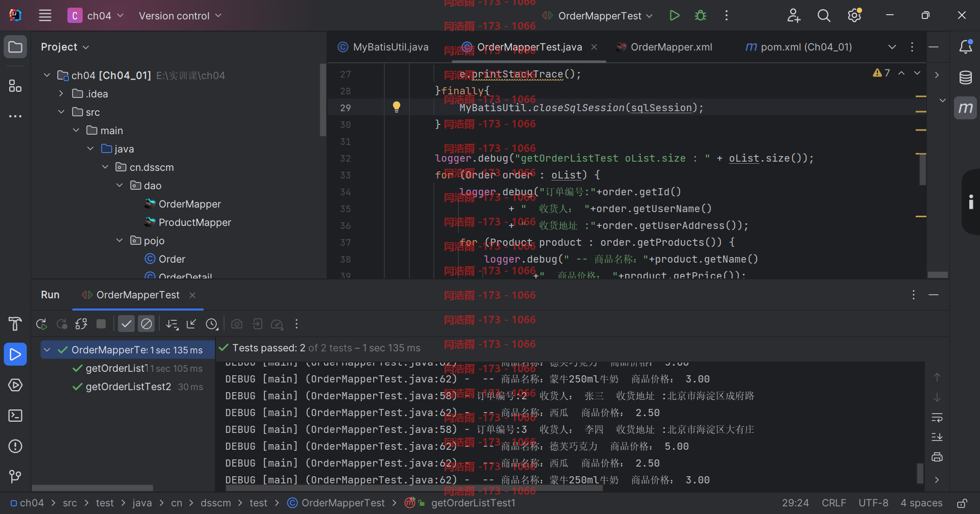Toggle scroll to end of console
Screen dimensions: 980x514
[937, 437]
